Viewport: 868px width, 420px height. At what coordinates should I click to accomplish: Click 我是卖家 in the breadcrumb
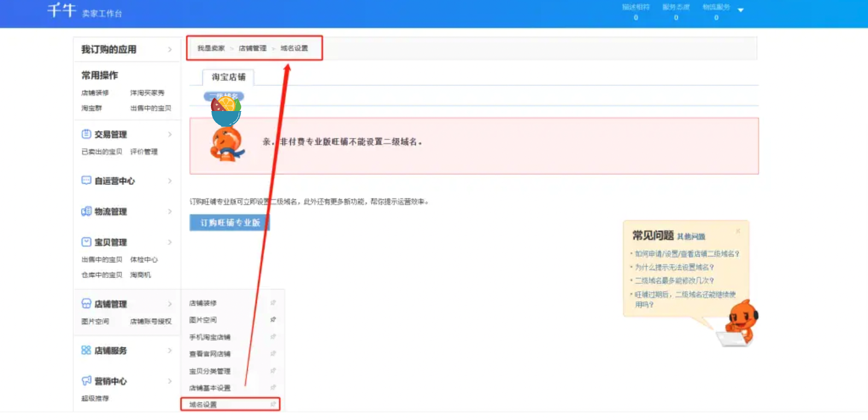click(x=211, y=48)
